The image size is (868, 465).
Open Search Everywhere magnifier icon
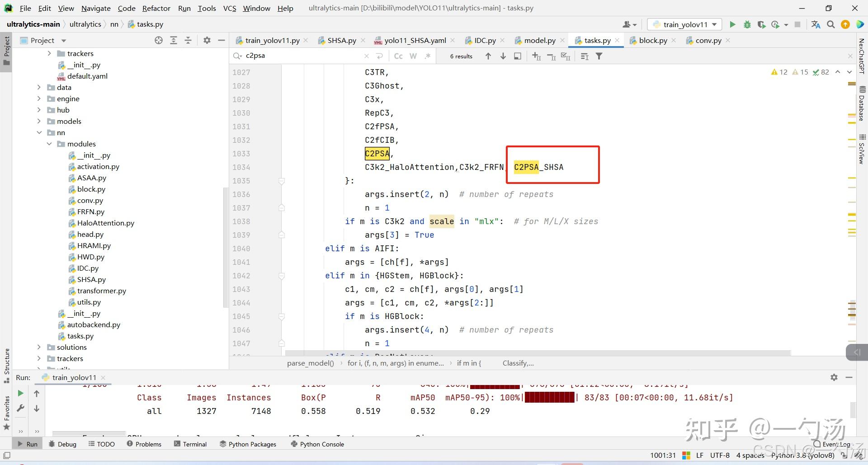(x=830, y=24)
